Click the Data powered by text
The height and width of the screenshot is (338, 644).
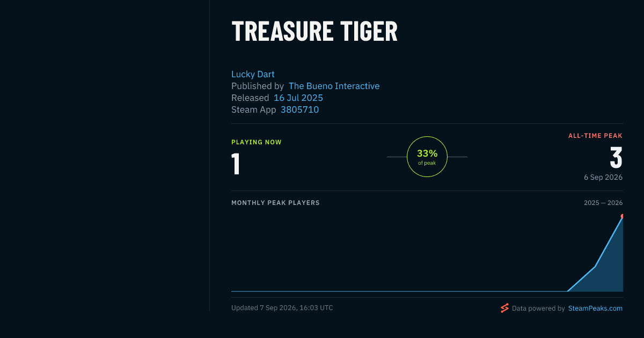(x=538, y=308)
